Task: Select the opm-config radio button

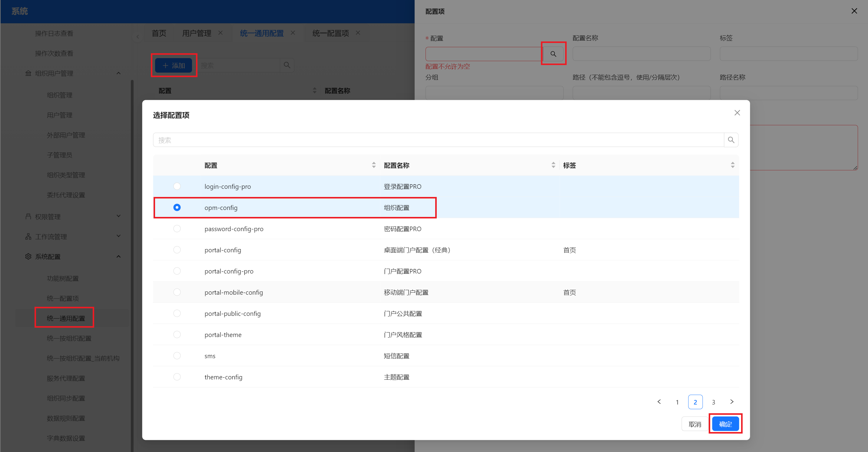Action: click(177, 207)
